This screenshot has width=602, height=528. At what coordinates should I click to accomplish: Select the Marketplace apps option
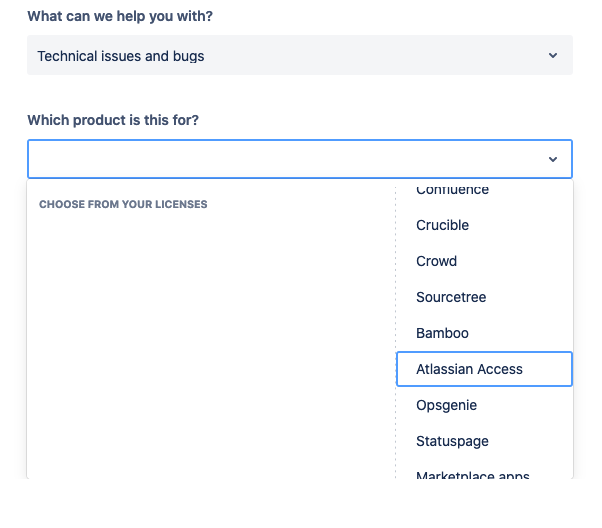point(472,475)
